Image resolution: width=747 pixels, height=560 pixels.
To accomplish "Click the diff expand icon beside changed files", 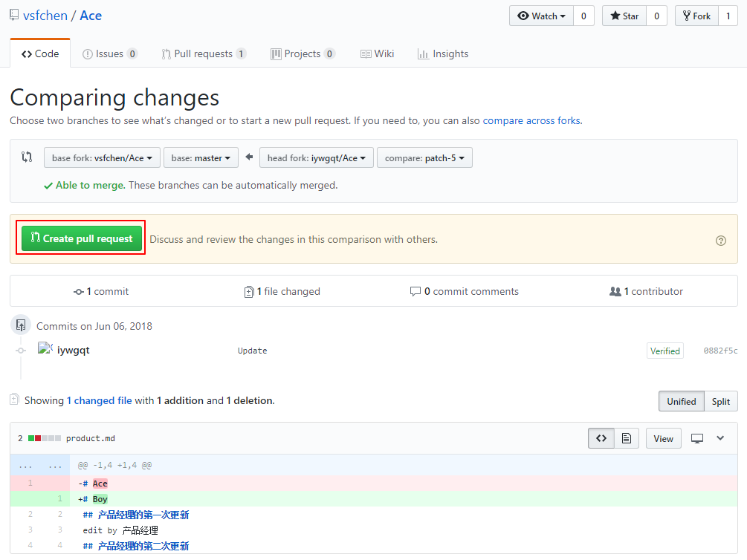I will pos(14,400).
